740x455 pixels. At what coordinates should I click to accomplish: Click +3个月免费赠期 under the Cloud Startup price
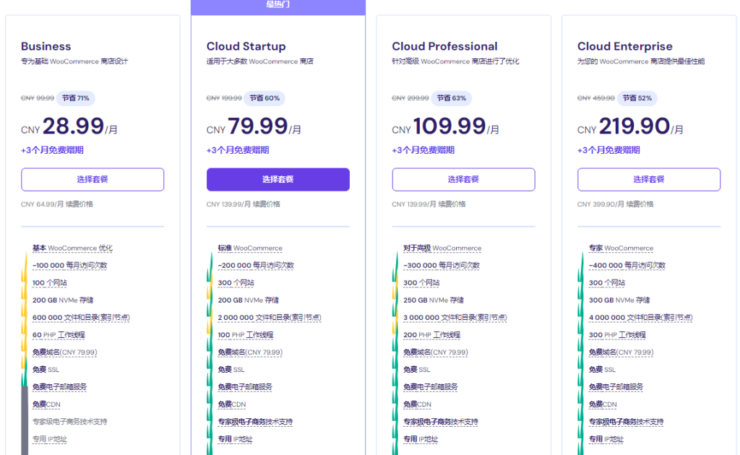[237, 150]
